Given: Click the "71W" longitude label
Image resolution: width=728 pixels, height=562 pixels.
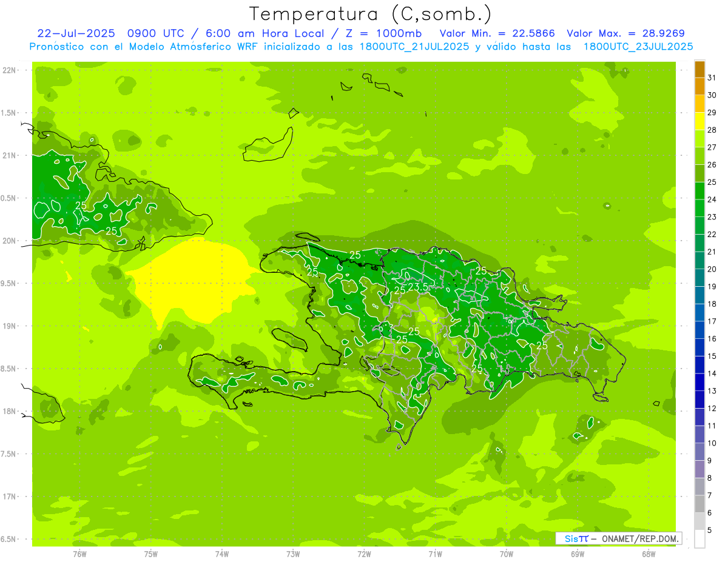Looking at the screenshot, I should coord(435,554).
